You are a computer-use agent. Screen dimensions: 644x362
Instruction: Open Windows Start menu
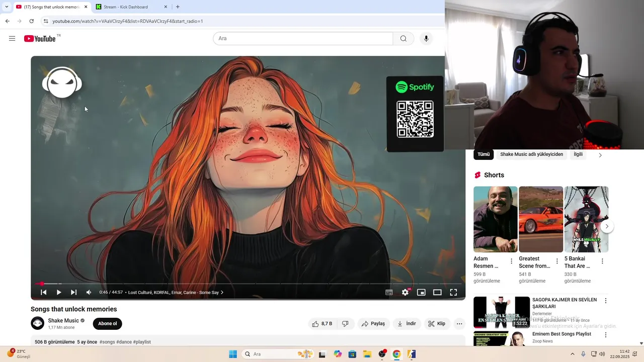233,354
